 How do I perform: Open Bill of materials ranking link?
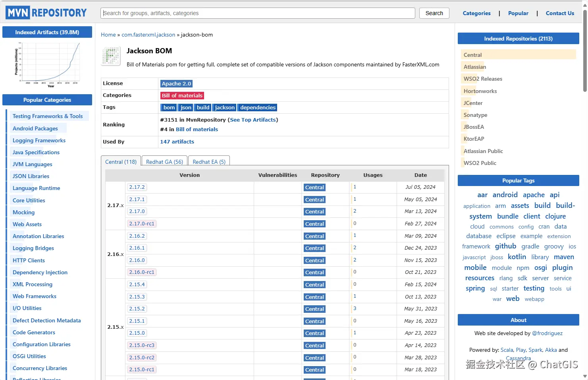[197, 130]
